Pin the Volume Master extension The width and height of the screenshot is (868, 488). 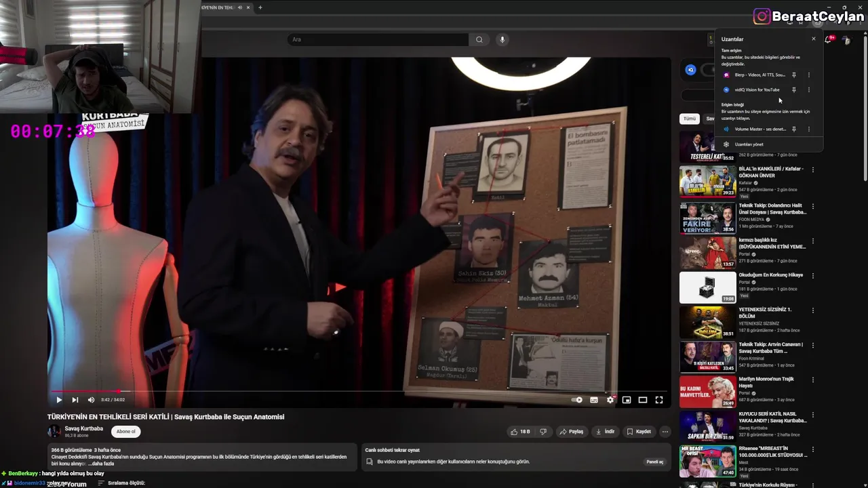tap(794, 129)
